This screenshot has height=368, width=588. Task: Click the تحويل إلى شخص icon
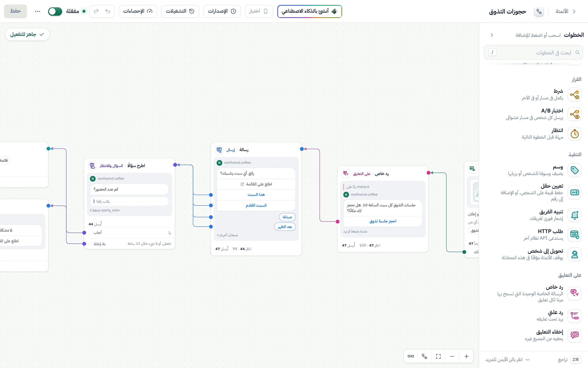coord(574,254)
